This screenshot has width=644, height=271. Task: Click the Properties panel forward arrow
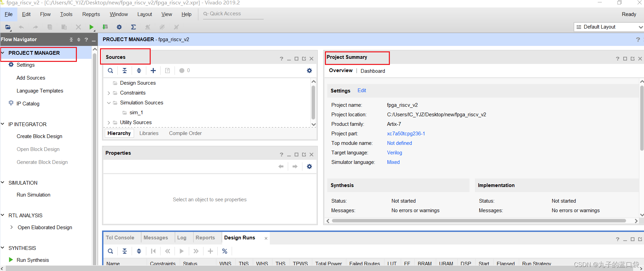click(x=295, y=166)
